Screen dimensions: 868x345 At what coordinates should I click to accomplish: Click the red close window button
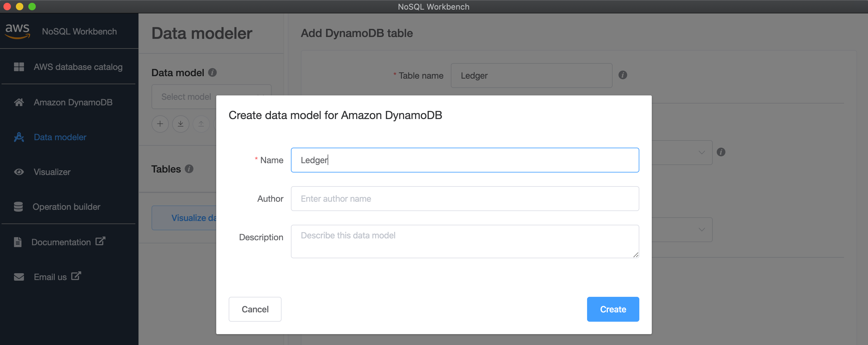click(x=7, y=7)
